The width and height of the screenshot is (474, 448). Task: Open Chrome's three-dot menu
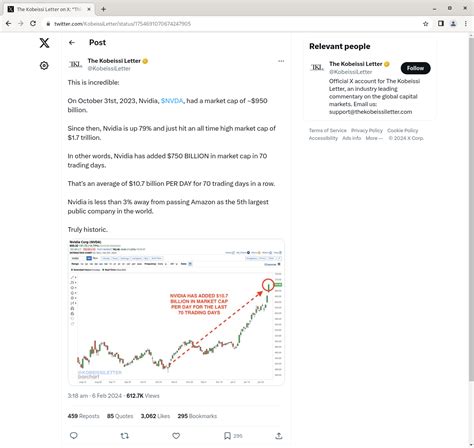(466, 24)
